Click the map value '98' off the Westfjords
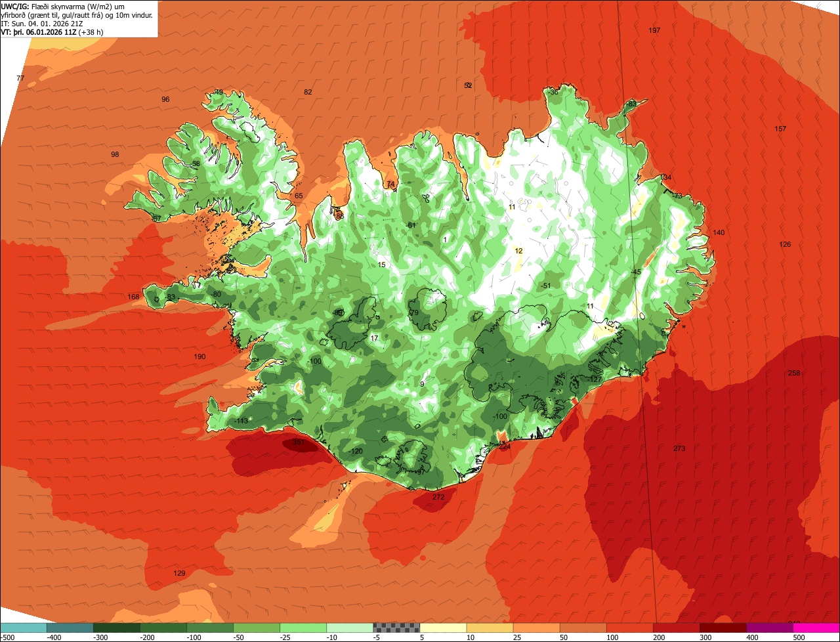The height and width of the screenshot is (642, 840). coord(115,154)
